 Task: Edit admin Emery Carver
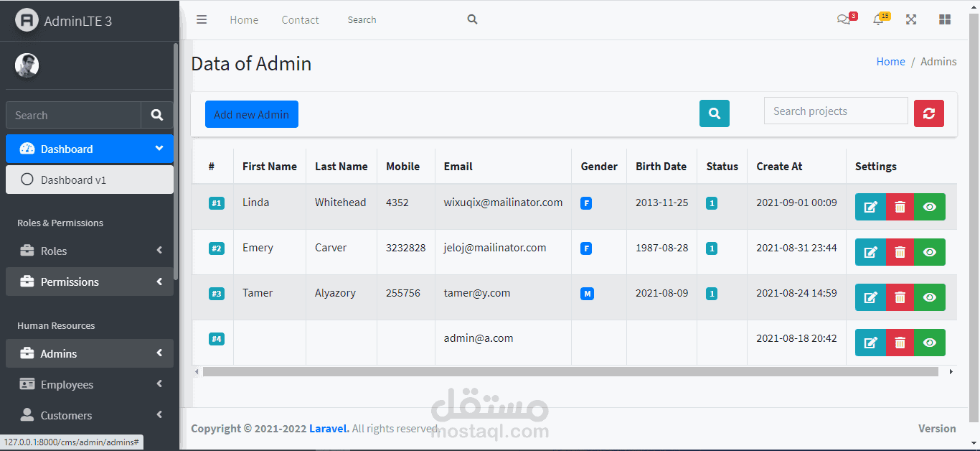[871, 252]
